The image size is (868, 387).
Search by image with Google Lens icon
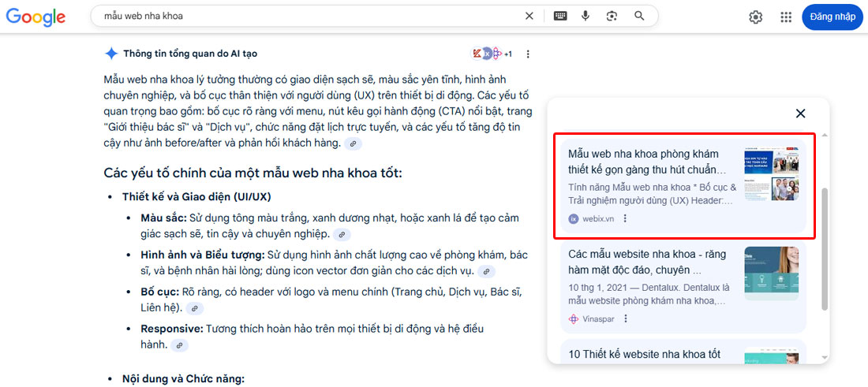[612, 16]
